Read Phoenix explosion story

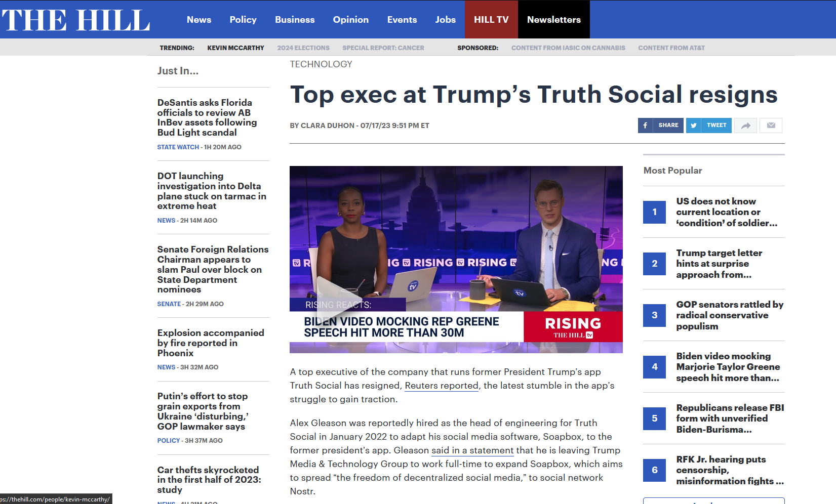click(211, 343)
